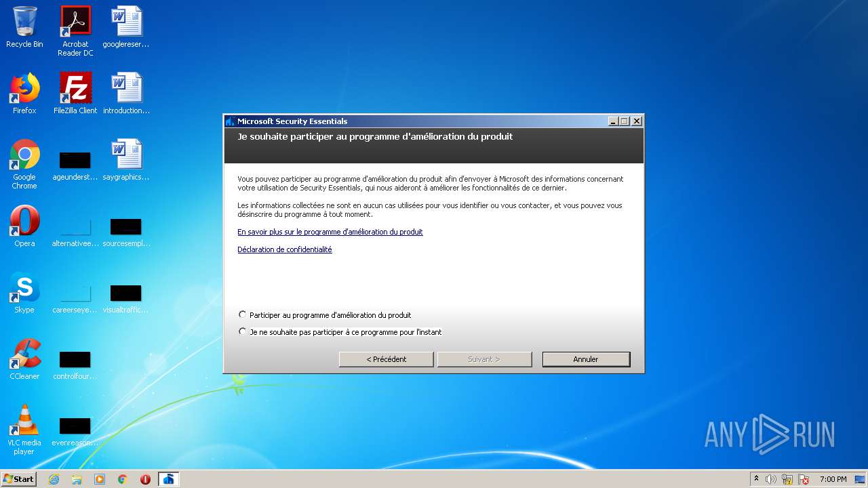Viewport: 868px width, 488px height.
Task: Open the saygraphics Word document
Action: [126, 160]
